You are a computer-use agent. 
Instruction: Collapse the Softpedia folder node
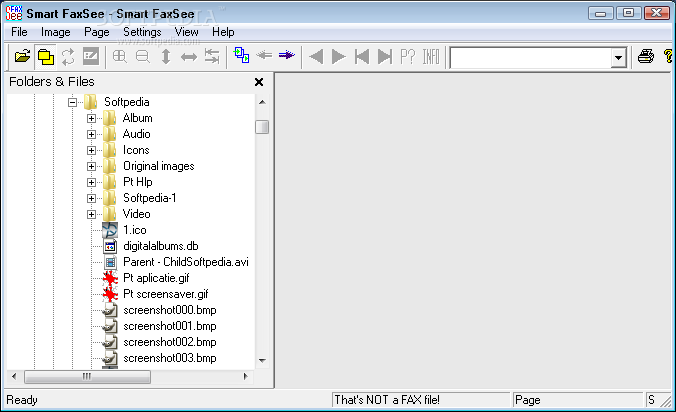tap(72, 102)
